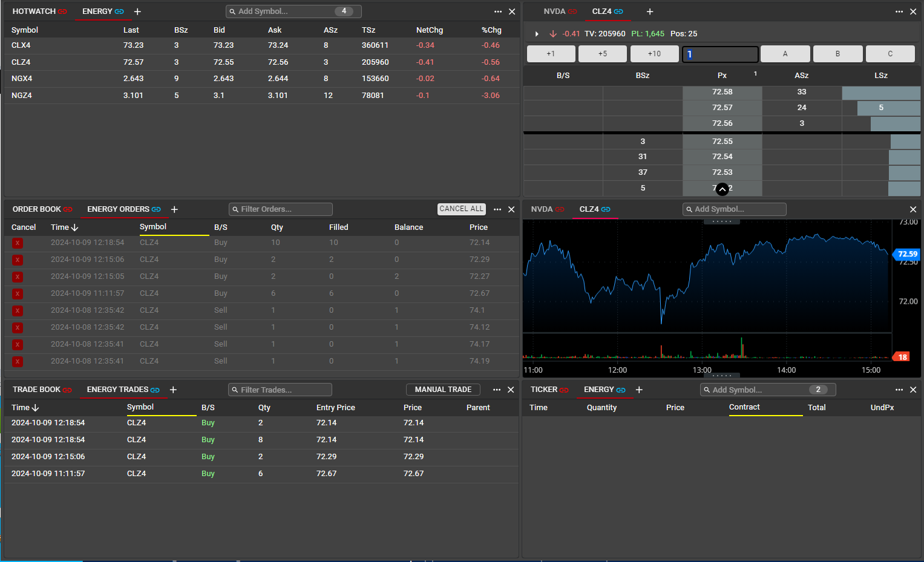Screen dimensions: 924x562
Task: Sort orders by the Time column arrow
Action: pyautogui.click(x=75, y=227)
